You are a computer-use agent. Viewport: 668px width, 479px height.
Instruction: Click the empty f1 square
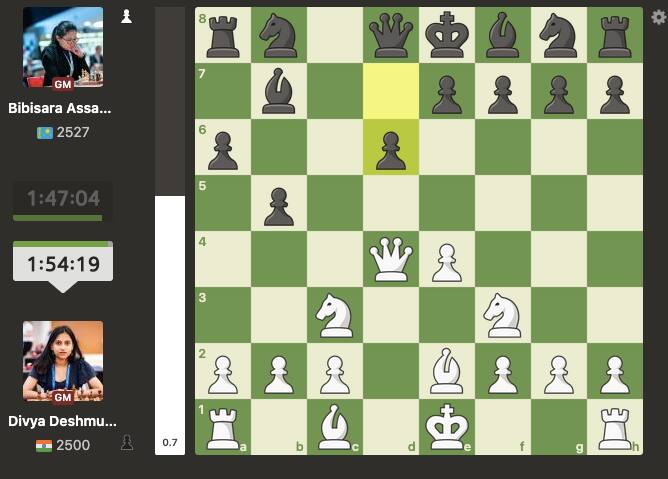503,427
